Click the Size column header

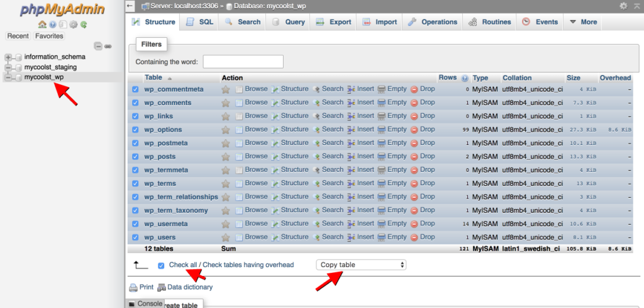pos(574,77)
